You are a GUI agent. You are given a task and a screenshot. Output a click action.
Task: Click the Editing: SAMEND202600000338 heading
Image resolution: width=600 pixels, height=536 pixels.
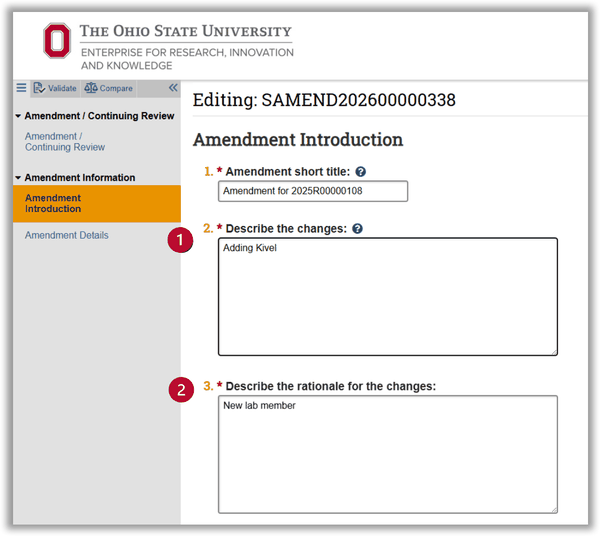324,100
